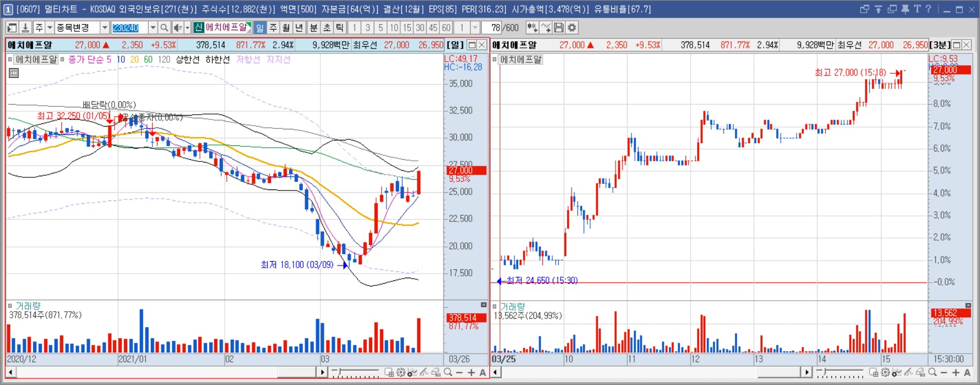Expand the 주 selector dropdown arrow
The image size is (980, 385).
click(50, 28)
